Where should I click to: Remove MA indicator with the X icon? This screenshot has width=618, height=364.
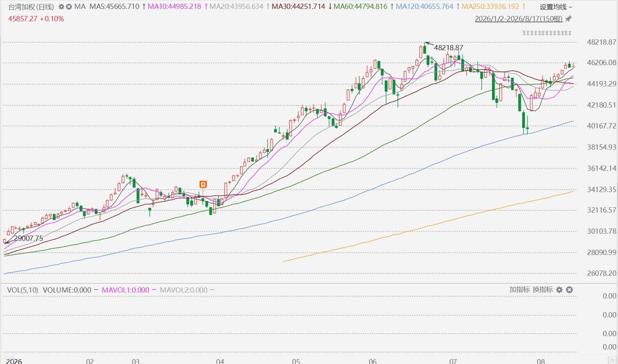69,7
